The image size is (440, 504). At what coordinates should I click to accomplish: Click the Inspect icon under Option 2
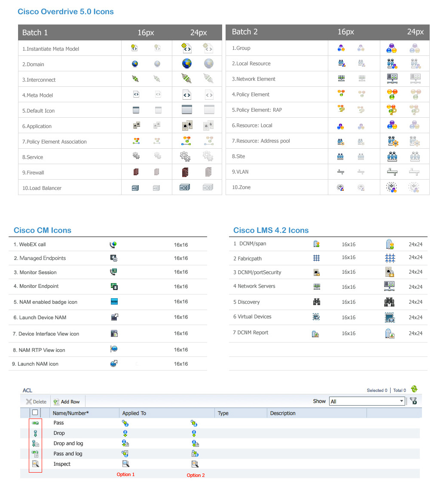pos(195,464)
